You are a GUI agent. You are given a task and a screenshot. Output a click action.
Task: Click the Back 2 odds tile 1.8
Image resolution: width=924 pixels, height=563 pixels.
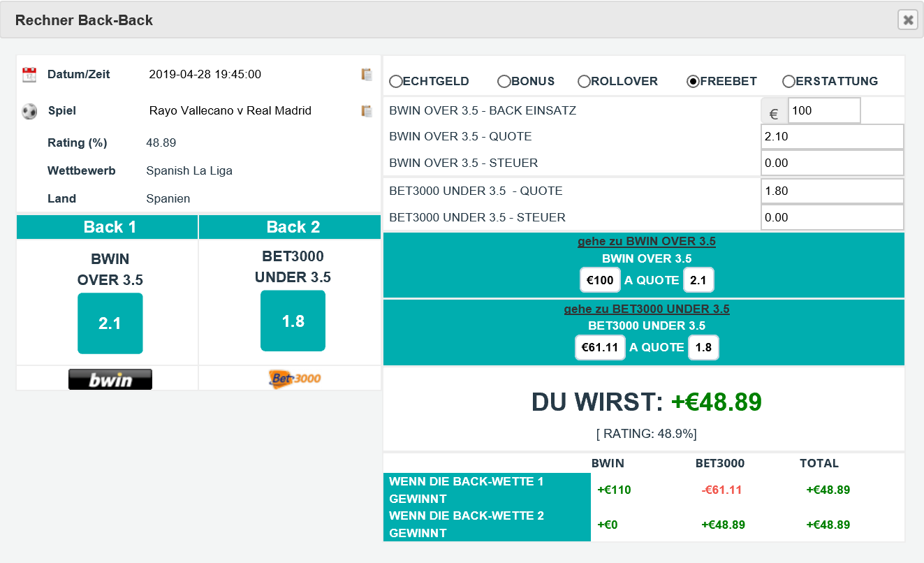pyautogui.click(x=293, y=321)
